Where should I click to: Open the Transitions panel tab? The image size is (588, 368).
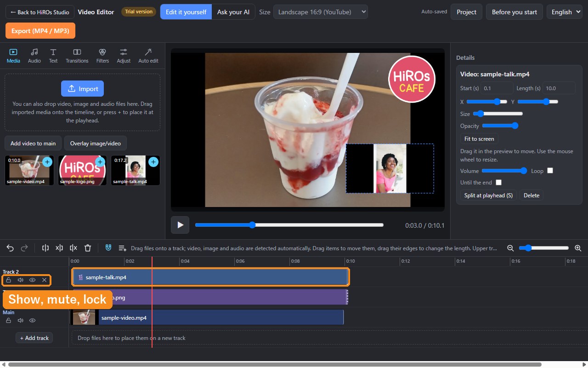(x=77, y=56)
